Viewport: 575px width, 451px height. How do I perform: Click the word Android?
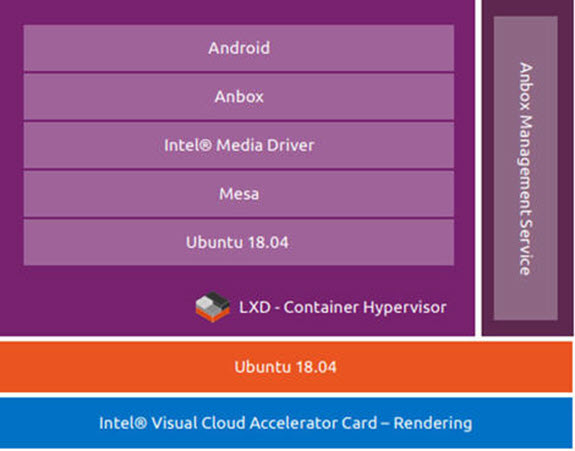(239, 48)
